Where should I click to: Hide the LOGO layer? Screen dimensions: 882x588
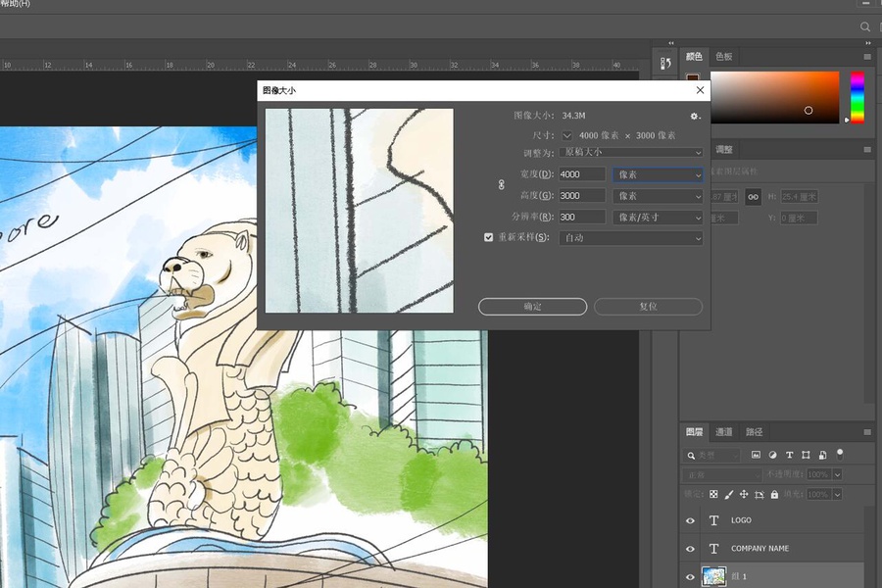(690, 520)
